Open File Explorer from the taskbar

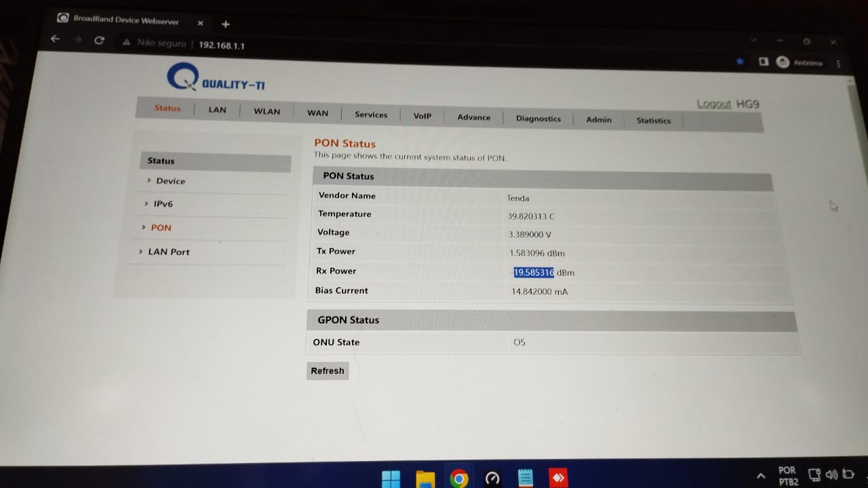[x=425, y=479]
